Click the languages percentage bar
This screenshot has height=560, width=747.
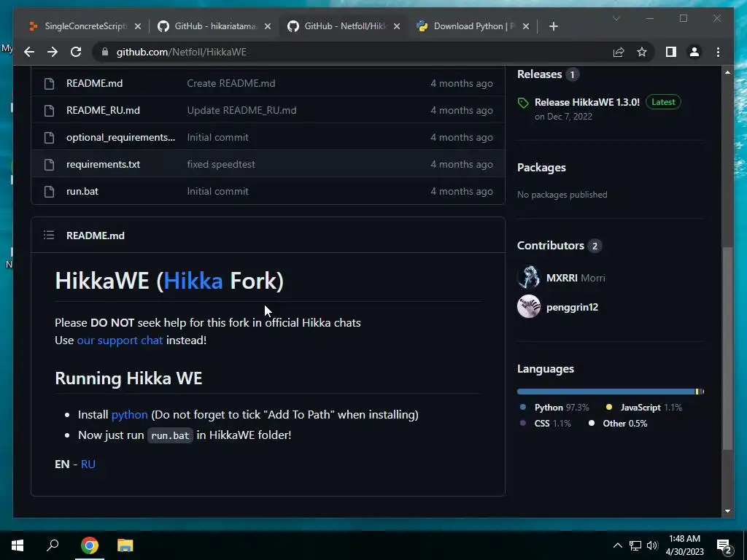611,392
